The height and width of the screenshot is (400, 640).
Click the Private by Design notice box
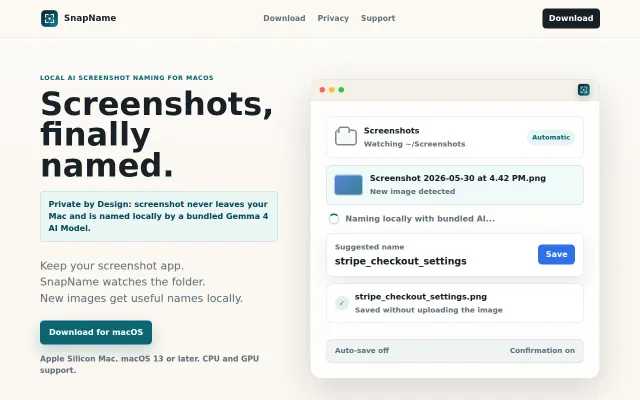pyautogui.click(x=159, y=216)
